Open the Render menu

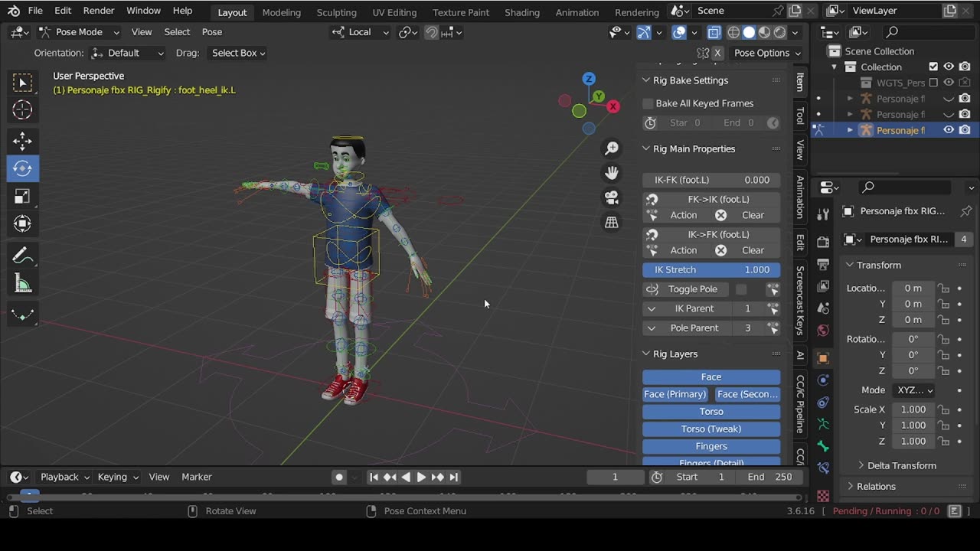coord(99,11)
